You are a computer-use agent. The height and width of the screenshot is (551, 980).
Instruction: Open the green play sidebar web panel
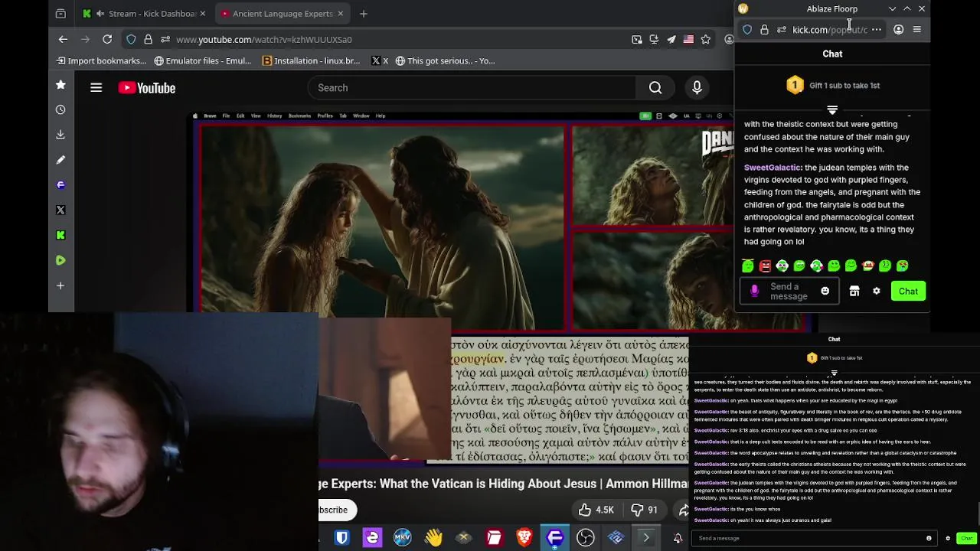tap(60, 260)
